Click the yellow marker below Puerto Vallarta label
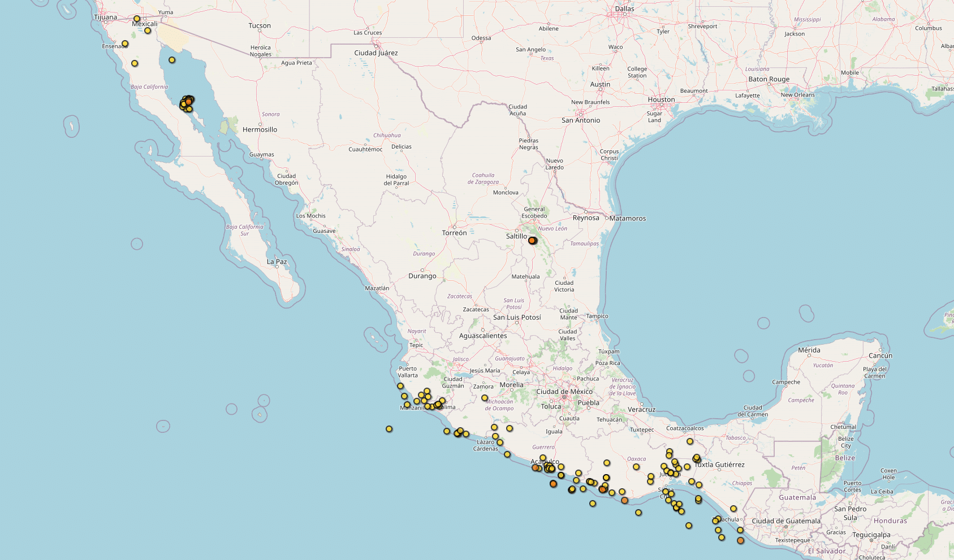954x560 pixels. pyautogui.click(x=400, y=386)
